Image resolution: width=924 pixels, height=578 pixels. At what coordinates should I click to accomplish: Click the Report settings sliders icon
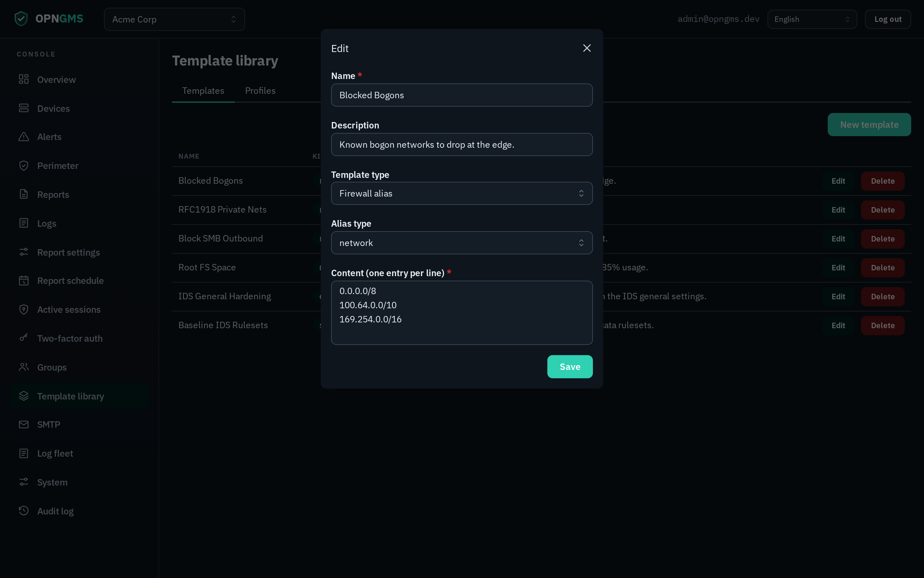pyautogui.click(x=24, y=252)
